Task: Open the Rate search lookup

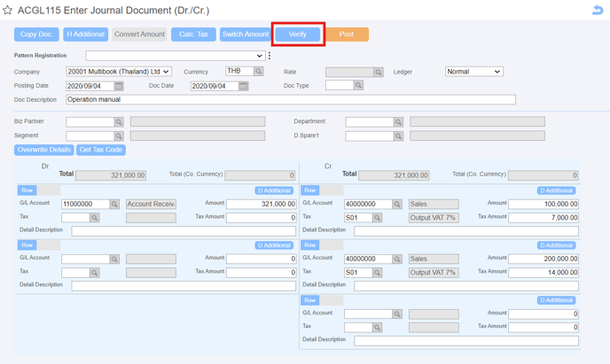Action: (x=378, y=72)
